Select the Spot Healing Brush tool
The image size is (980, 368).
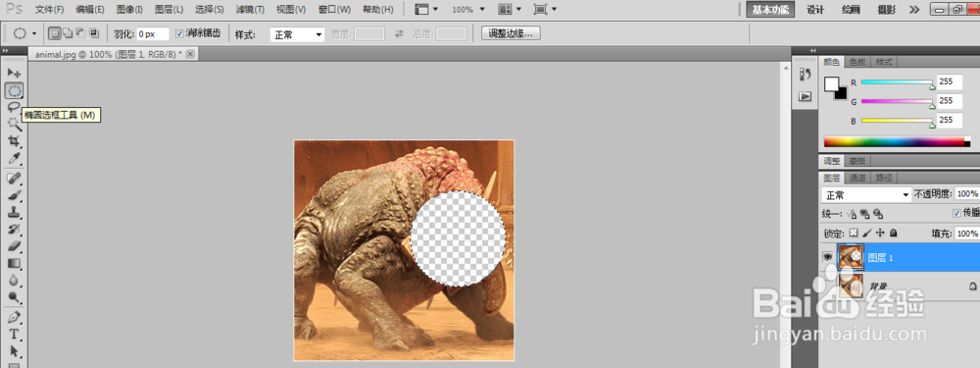coord(14,179)
